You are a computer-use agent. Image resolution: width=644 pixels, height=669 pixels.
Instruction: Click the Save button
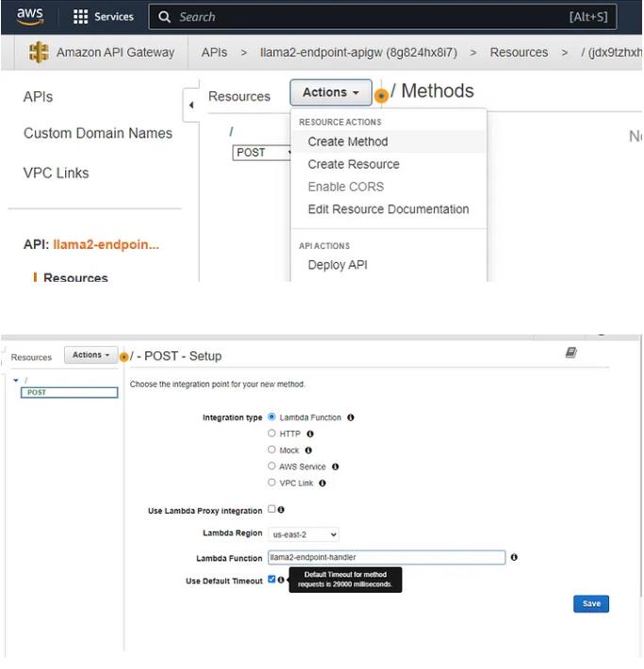coord(591,604)
